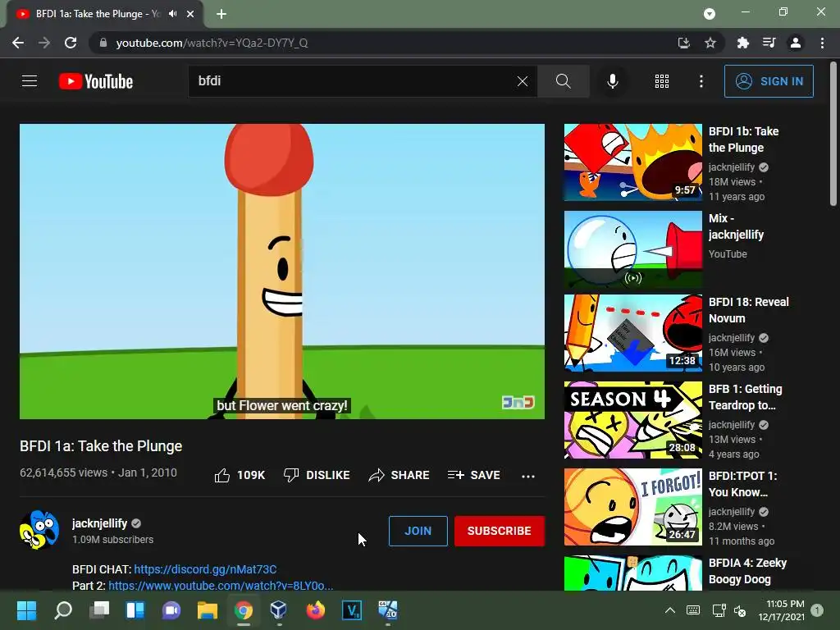Open BFDIA 4: Zeeky Boogy Doog title
The height and width of the screenshot is (630, 840).
click(x=747, y=571)
